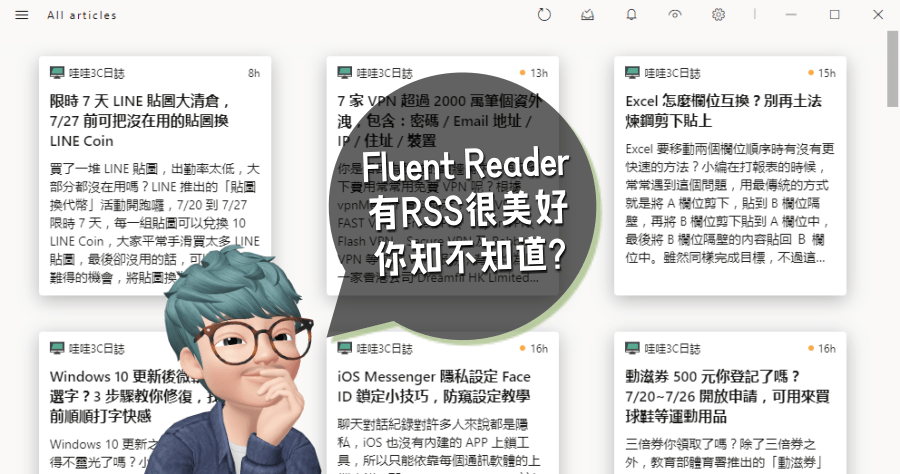Open the hamburger menu
Screen dimensions: 900x474
(x=22, y=15)
